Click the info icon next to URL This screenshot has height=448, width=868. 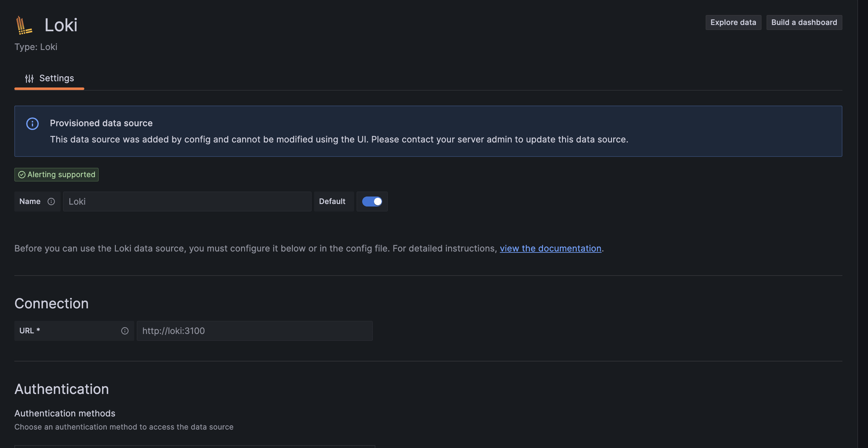click(125, 331)
